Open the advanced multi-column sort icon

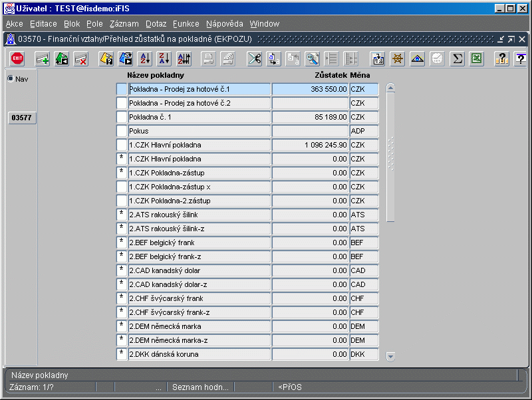tap(184, 58)
